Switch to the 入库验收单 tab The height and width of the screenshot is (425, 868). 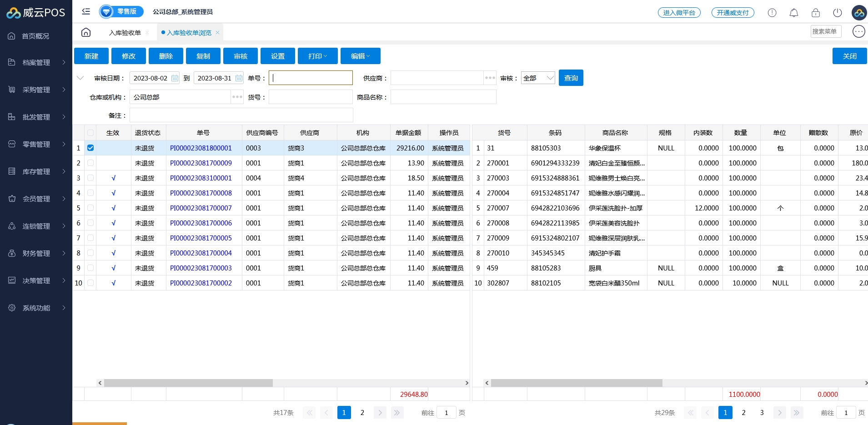(x=125, y=33)
